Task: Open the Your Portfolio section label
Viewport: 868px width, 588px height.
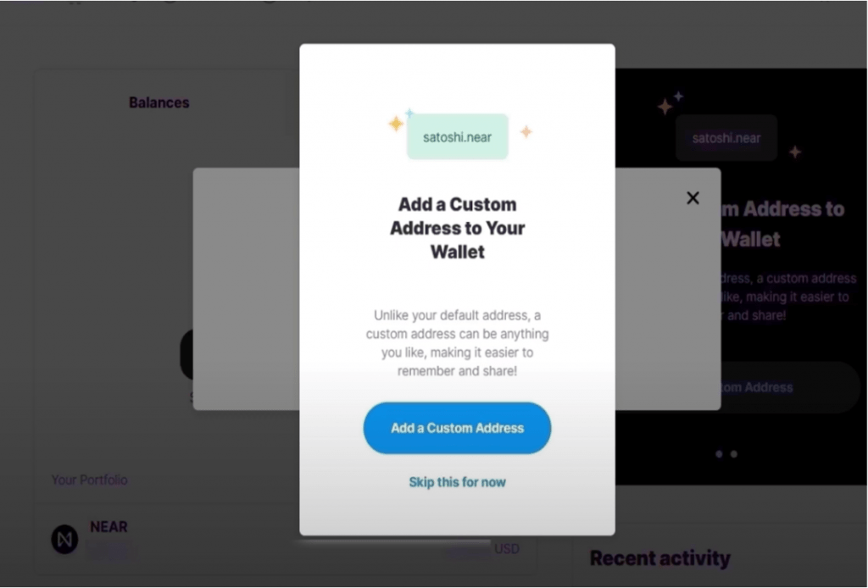Action: (90, 480)
